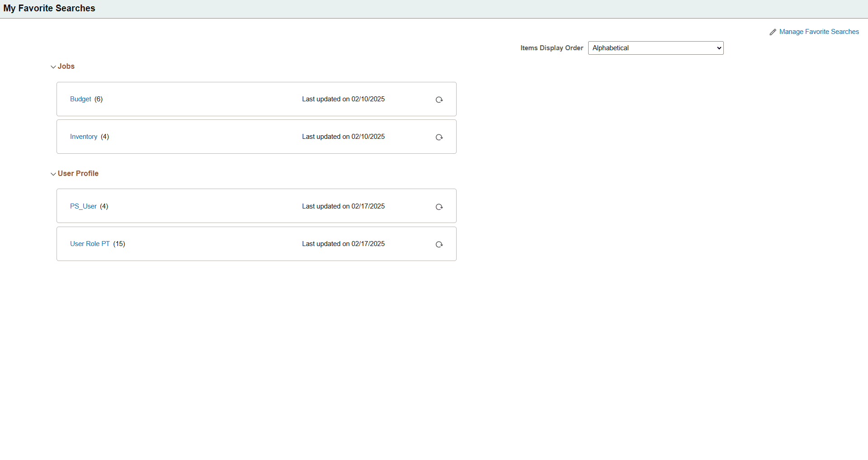Refresh the User Role PT favorite search
The image size is (868, 460).
tap(439, 244)
